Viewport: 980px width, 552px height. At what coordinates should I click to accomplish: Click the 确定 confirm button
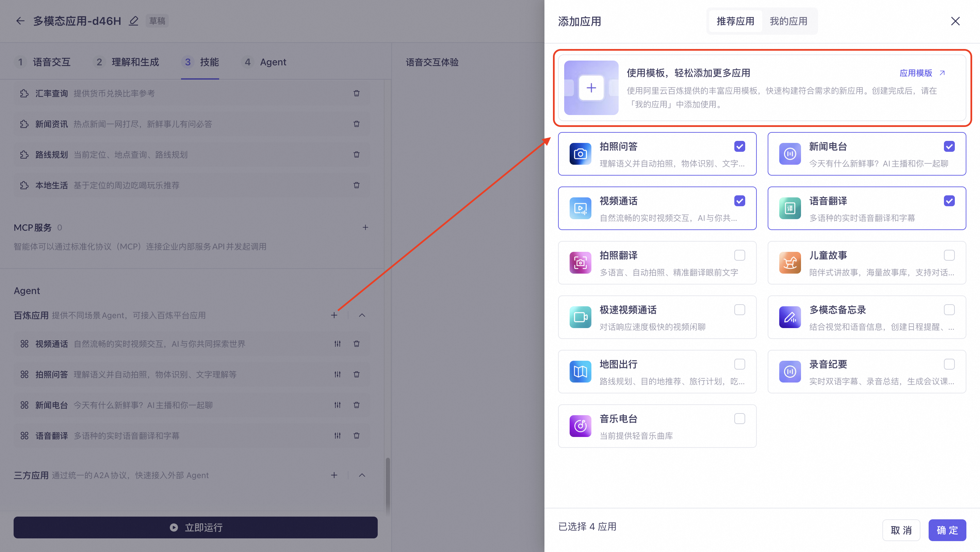947,530
